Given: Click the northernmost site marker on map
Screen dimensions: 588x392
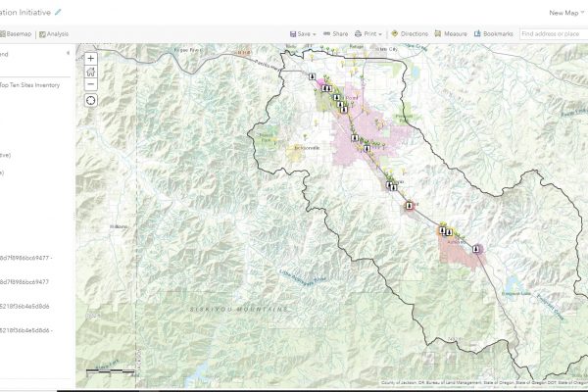Looking at the screenshot, I should [x=311, y=75].
